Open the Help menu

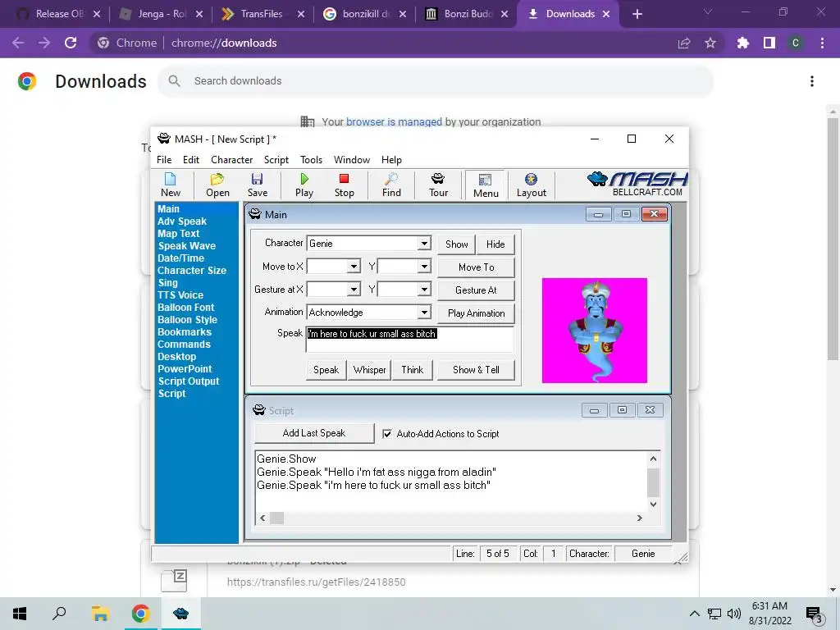[x=391, y=160]
